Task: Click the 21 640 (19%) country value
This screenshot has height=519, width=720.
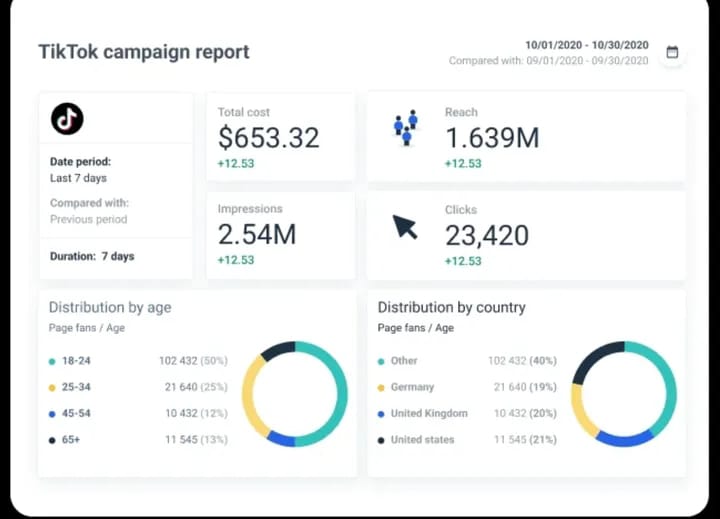Action: [x=525, y=387]
